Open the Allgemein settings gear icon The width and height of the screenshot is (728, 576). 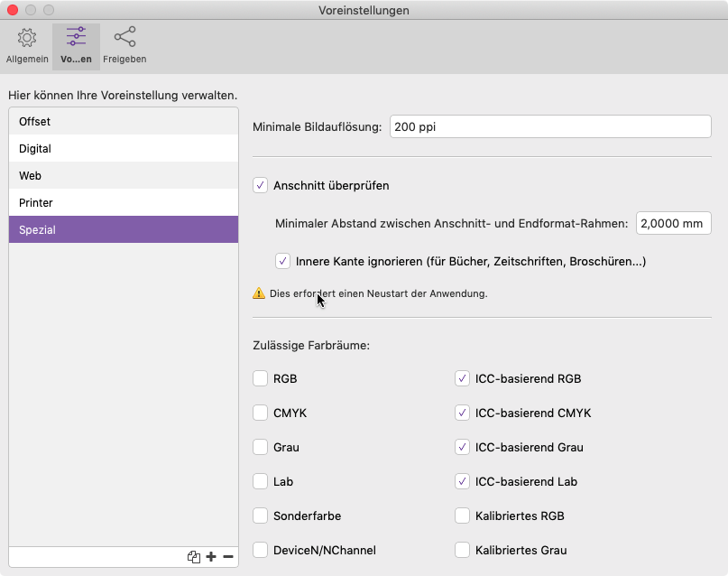(26, 44)
